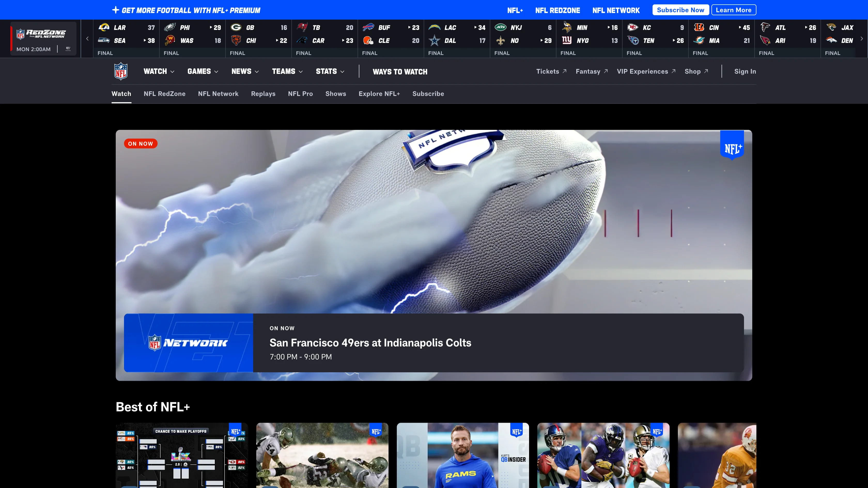Screen dimensions: 868x488
Task: Expand the STATS dropdown menu
Action: pyautogui.click(x=330, y=72)
